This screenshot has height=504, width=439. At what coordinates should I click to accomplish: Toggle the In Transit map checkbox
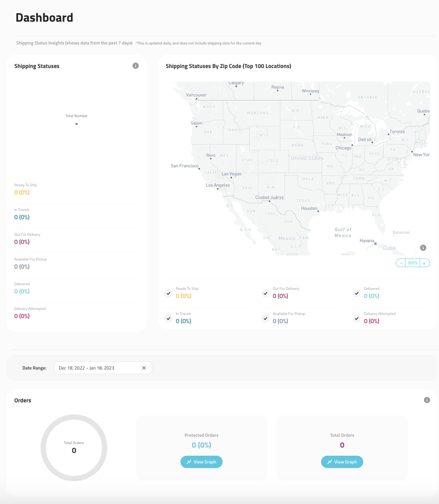click(x=168, y=318)
